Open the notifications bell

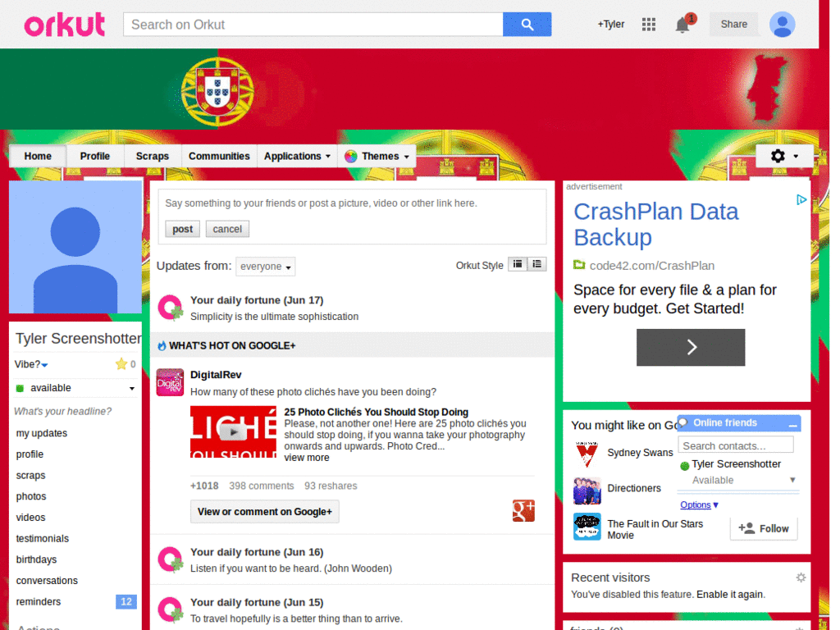(684, 24)
